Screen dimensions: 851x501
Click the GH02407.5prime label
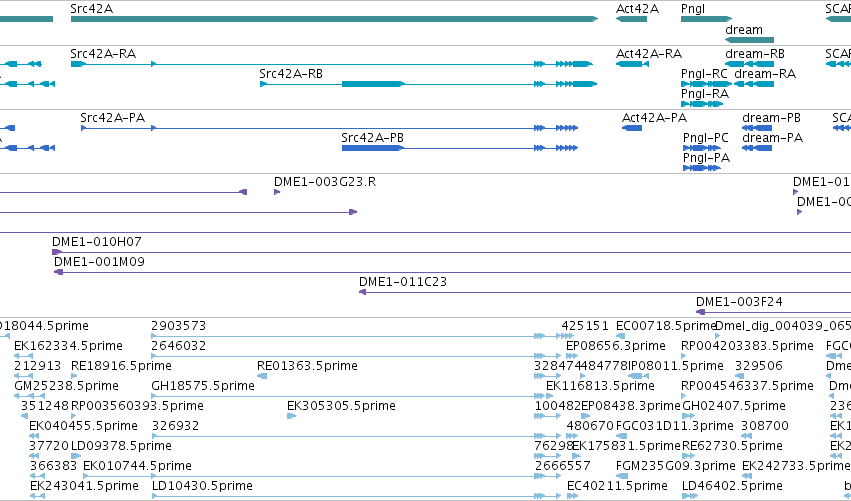[734, 406]
